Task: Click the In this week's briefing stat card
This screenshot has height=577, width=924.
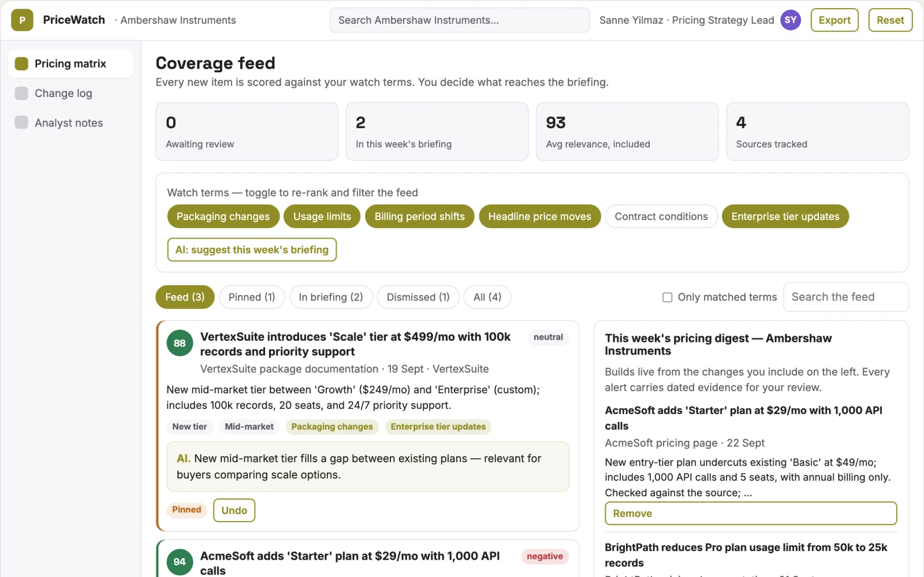Action: point(437,132)
